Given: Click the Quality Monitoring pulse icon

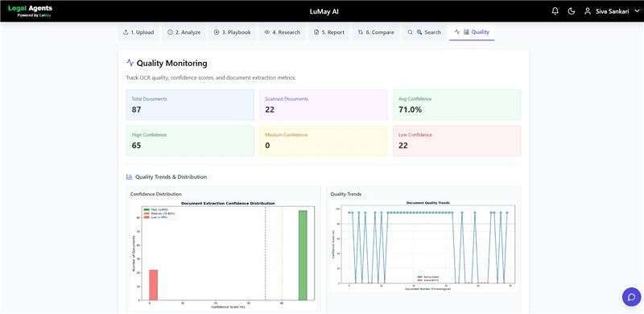Looking at the screenshot, I should coord(130,63).
